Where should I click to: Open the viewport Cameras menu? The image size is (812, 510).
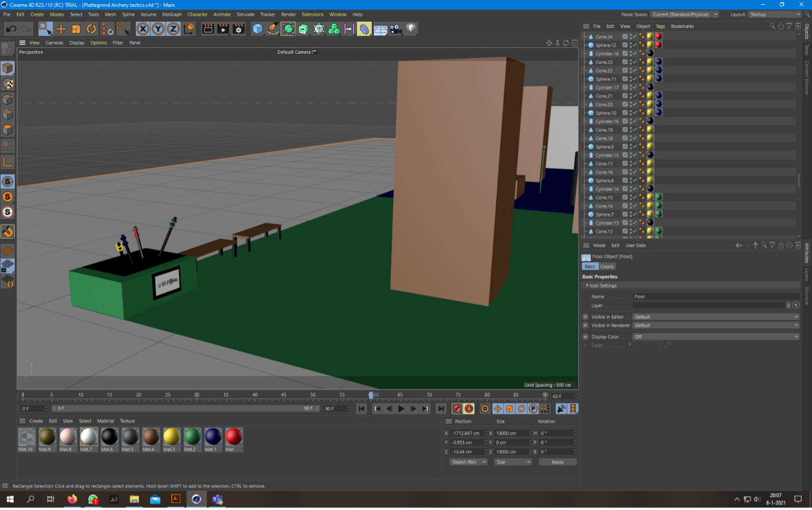(x=54, y=43)
